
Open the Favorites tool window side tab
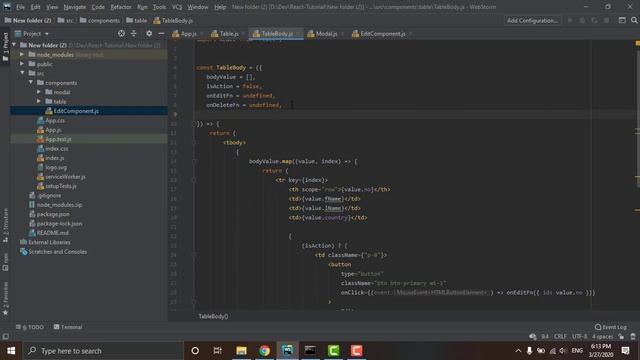pyautogui.click(x=5, y=298)
